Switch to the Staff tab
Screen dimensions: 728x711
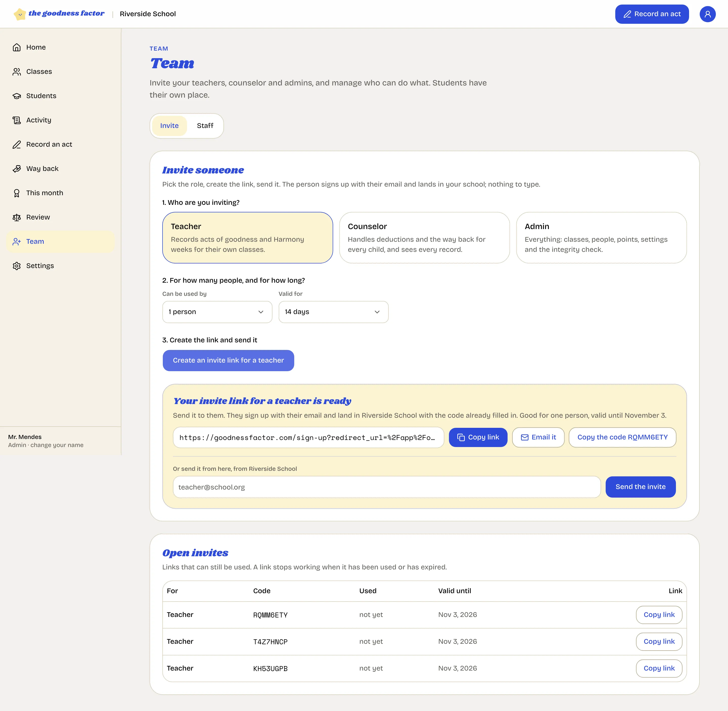point(205,126)
